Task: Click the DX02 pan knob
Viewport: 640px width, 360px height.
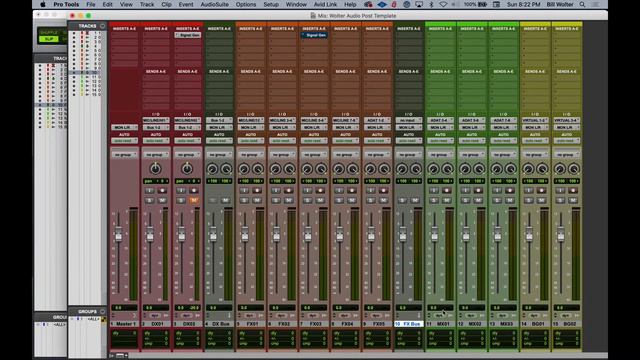Action: (x=187, y=169)
